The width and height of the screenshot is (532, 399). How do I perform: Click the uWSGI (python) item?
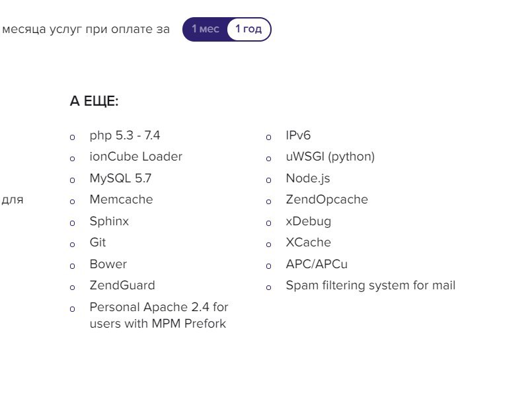click(330, 157)
